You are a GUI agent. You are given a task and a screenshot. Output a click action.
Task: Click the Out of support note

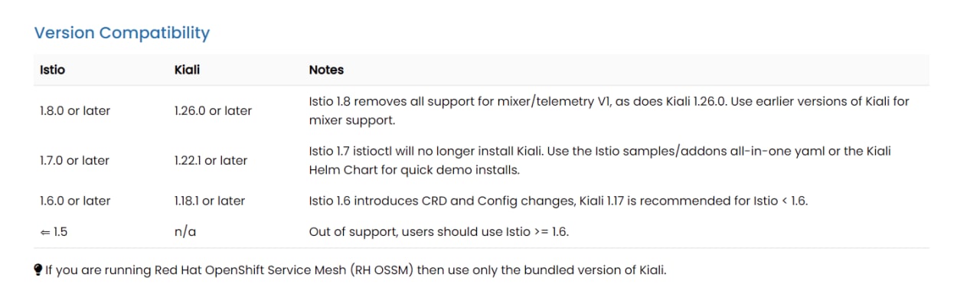coord(439,231)
